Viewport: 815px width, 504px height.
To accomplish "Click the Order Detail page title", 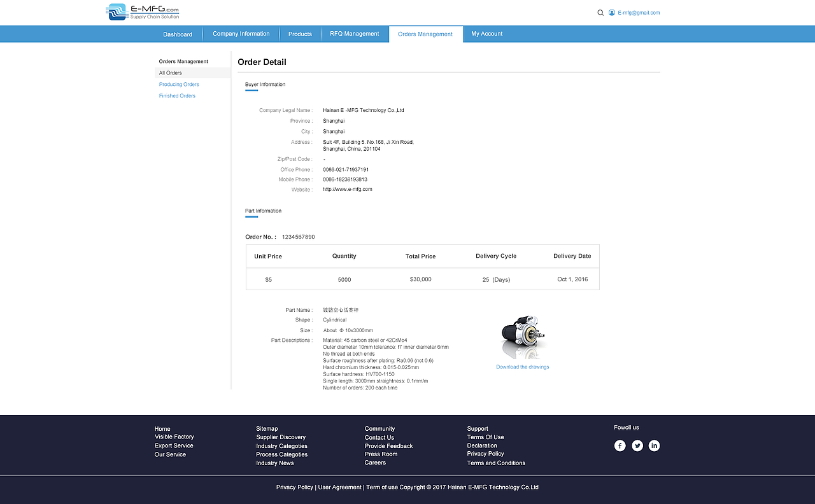I will (262, 62).
